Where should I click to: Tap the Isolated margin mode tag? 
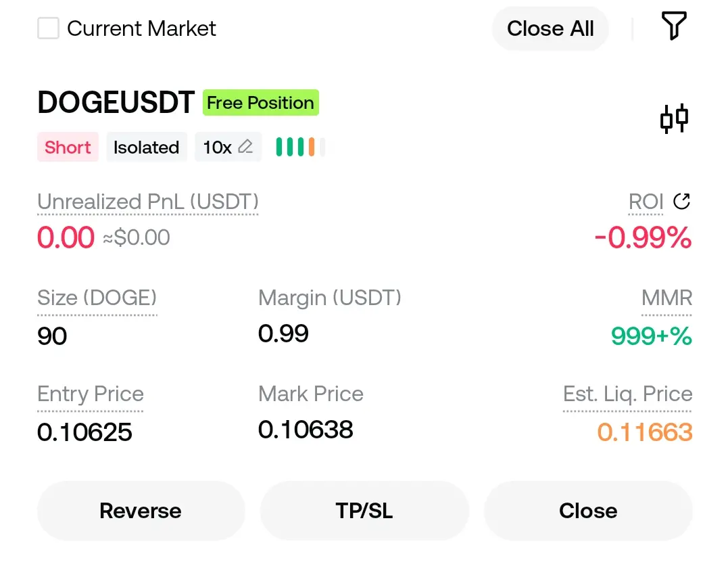pos(146,147)
